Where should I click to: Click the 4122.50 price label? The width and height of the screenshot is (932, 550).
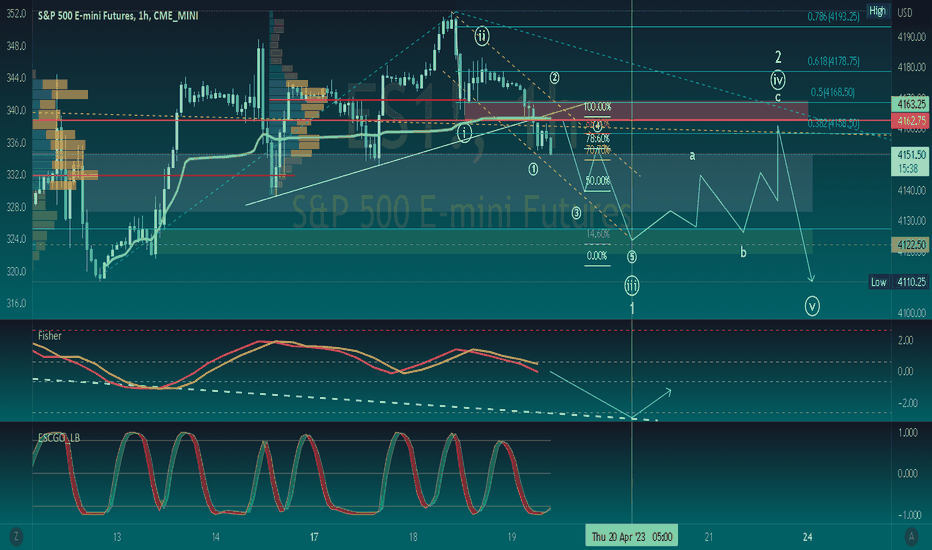911,244
